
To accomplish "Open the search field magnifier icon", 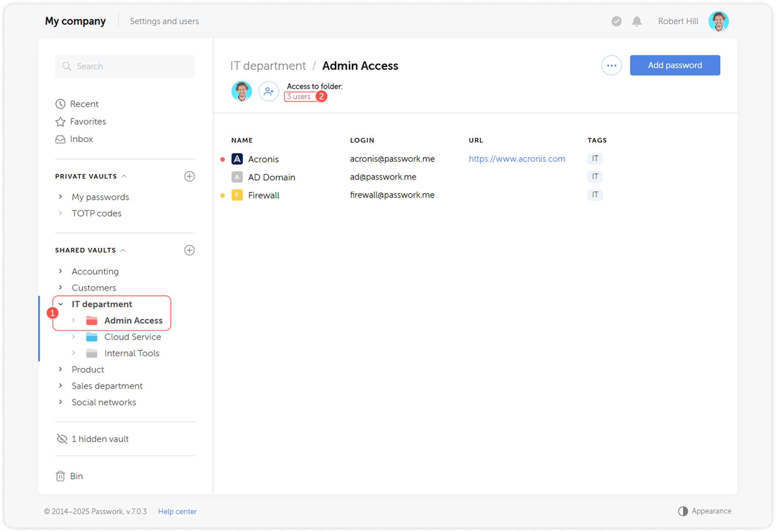I will point(67,66).
